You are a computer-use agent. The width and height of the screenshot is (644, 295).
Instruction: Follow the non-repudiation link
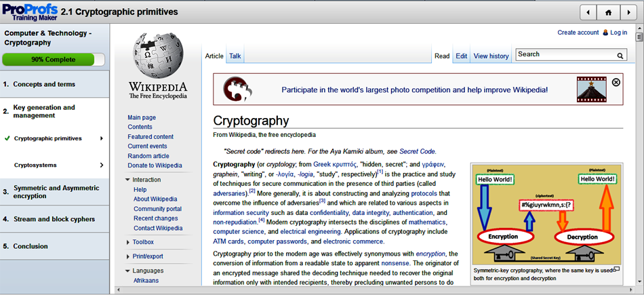[235, 222]
